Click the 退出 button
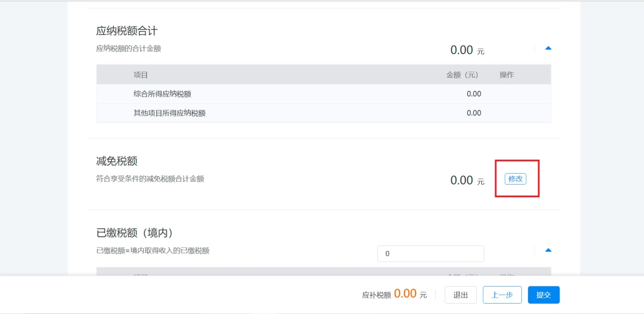644x314 pixels. coord(461,295)
